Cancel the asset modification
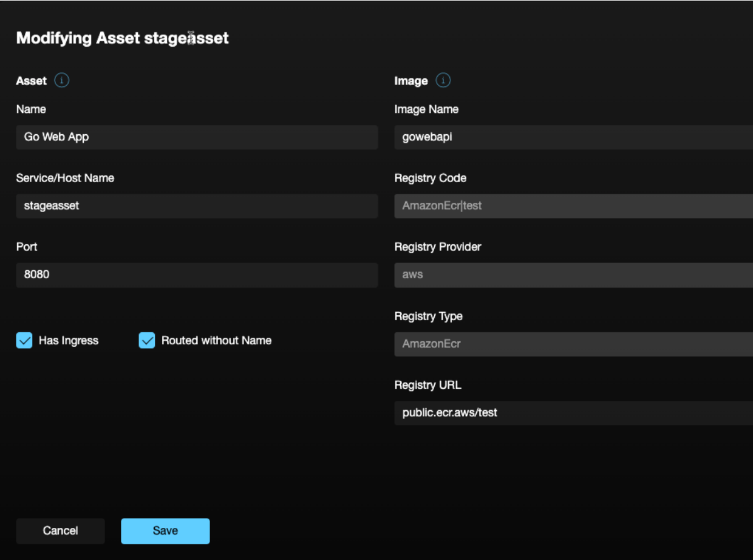753x560 pixels. pyautogui.click(x=60, y=531)
